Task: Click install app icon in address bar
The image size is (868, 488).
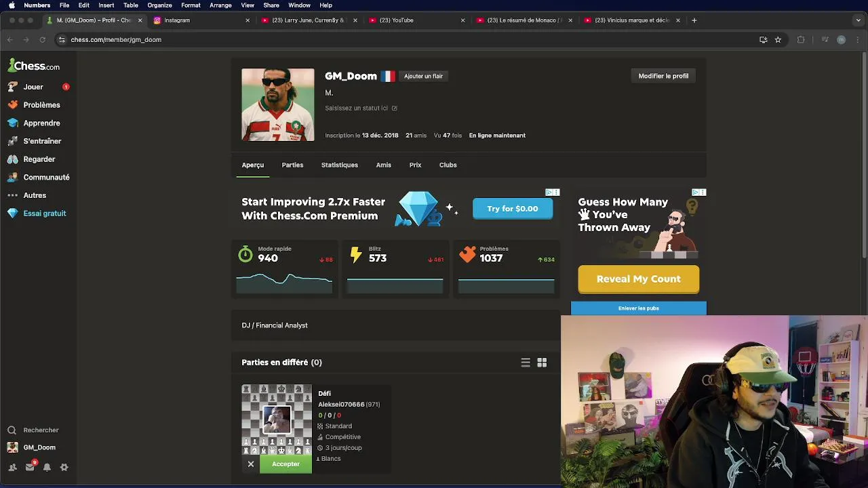Action: (x=763, y=40)
